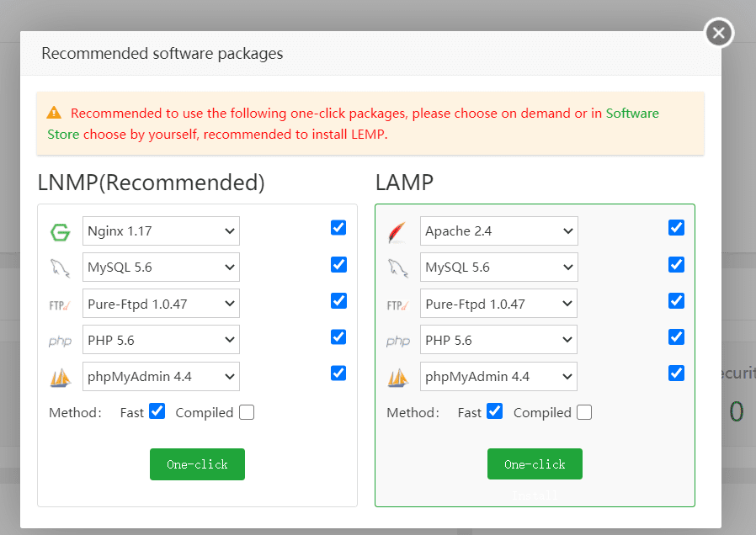Toggle Fast method checkbox in LAMP panel
Screen dimensions: 756x535
(494, 411)
